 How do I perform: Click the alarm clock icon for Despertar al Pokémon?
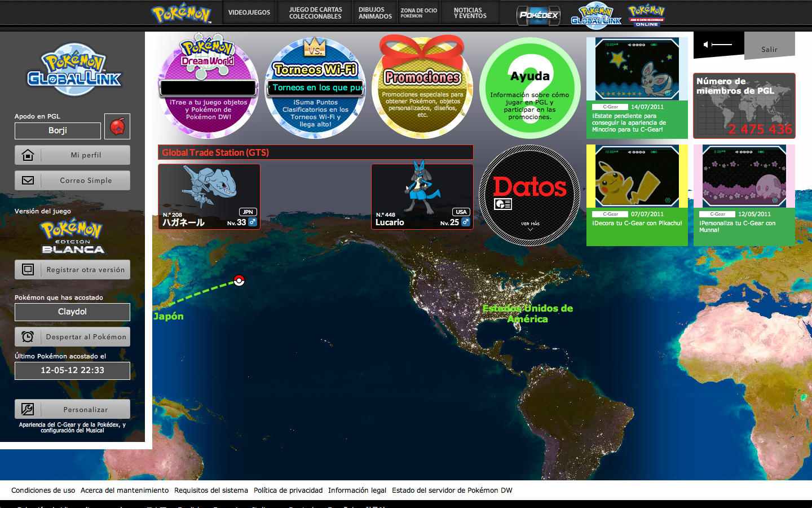[28, 337]
